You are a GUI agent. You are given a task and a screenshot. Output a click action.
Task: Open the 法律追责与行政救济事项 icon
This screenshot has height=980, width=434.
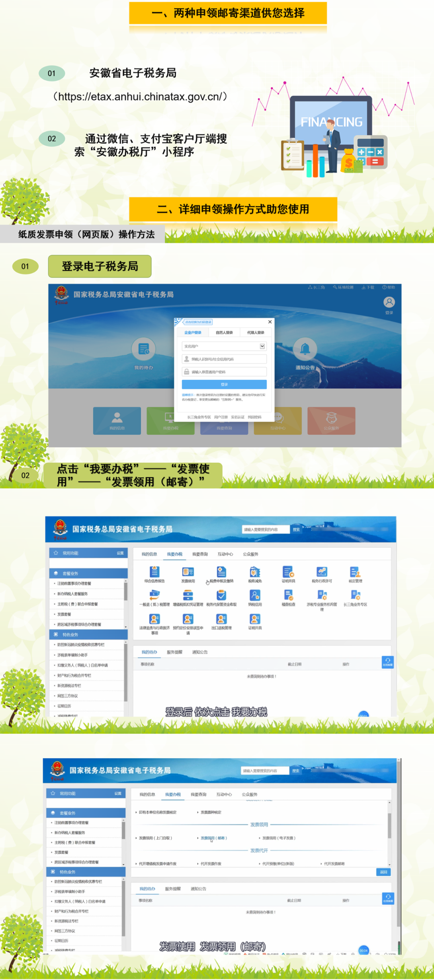(155, 619)
